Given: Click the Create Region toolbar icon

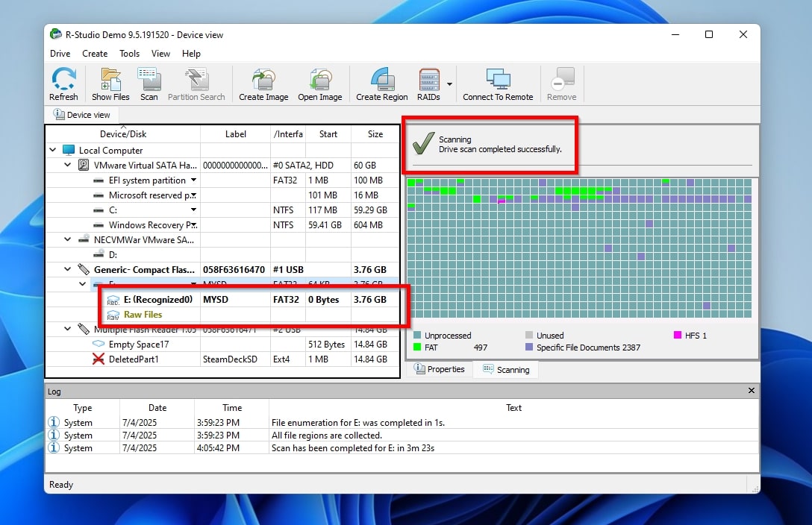Looking at the screenshot, I should [x=382, y=79].
